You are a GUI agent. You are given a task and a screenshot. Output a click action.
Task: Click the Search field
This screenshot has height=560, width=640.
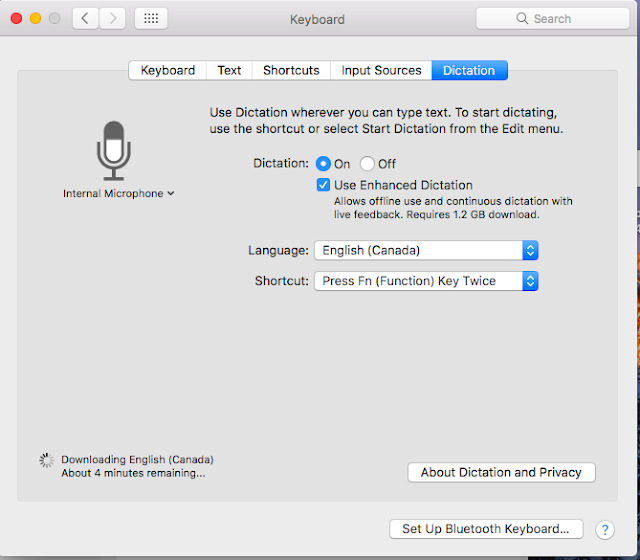click(553, 18)
